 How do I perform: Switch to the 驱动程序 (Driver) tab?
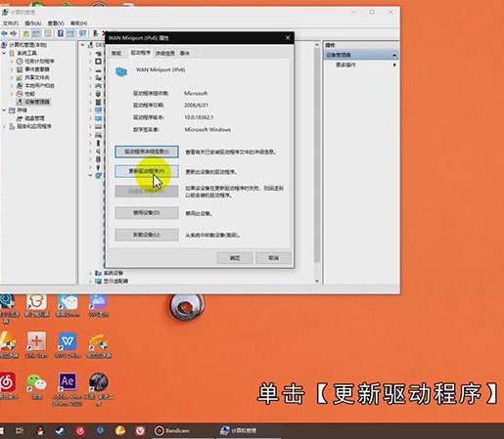pos(141,53)
